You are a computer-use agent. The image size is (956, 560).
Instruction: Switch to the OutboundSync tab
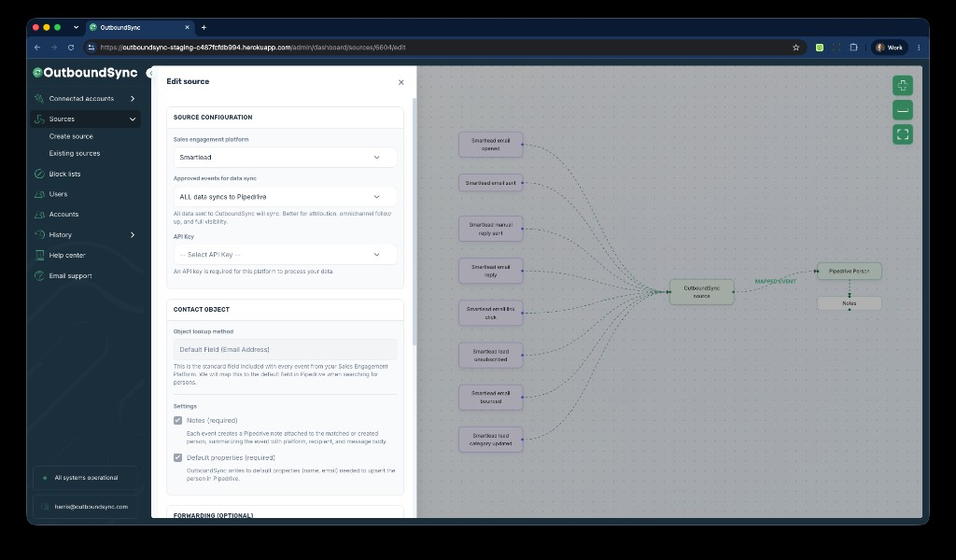coord(140,27)
